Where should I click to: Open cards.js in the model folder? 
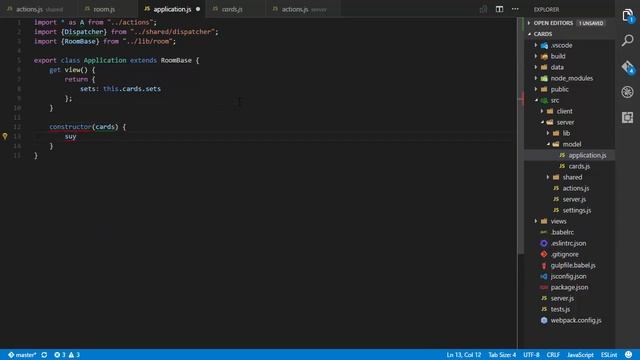(x=579, y=167)
